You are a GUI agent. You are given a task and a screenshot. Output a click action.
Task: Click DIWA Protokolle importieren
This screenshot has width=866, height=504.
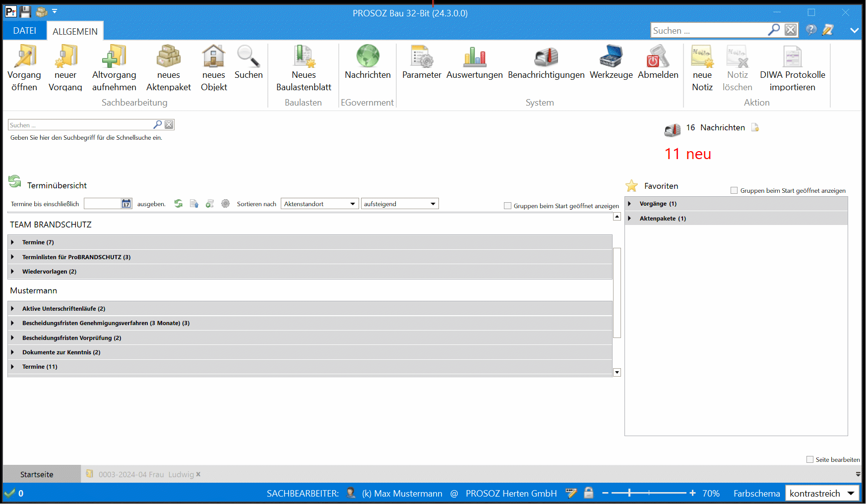point(793,68)
